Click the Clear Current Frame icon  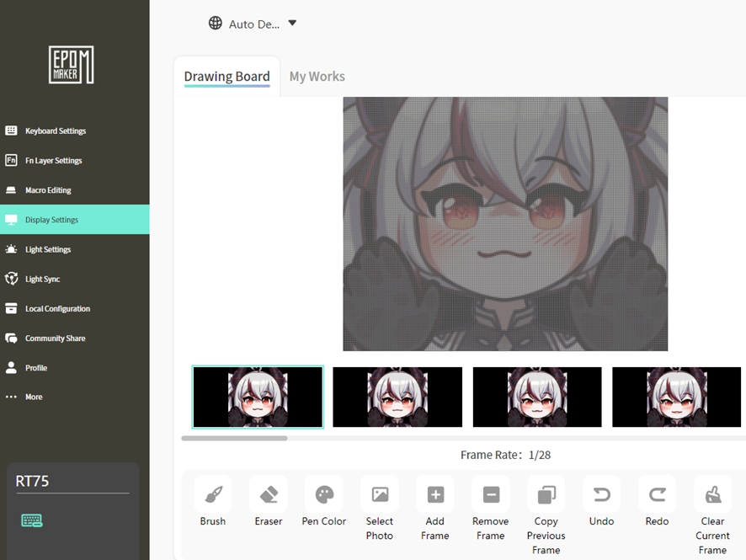[712, 494]
